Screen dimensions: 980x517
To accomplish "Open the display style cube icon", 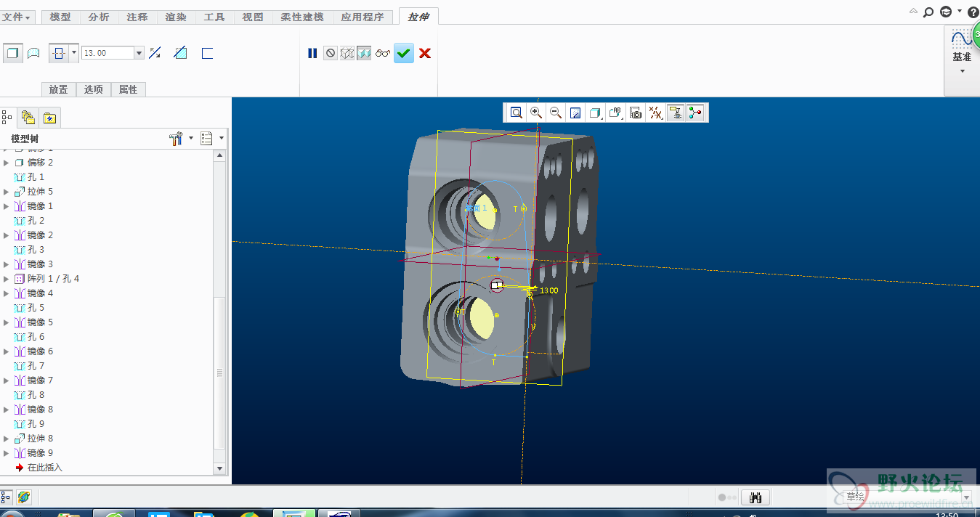I will (x=596, y=113).
